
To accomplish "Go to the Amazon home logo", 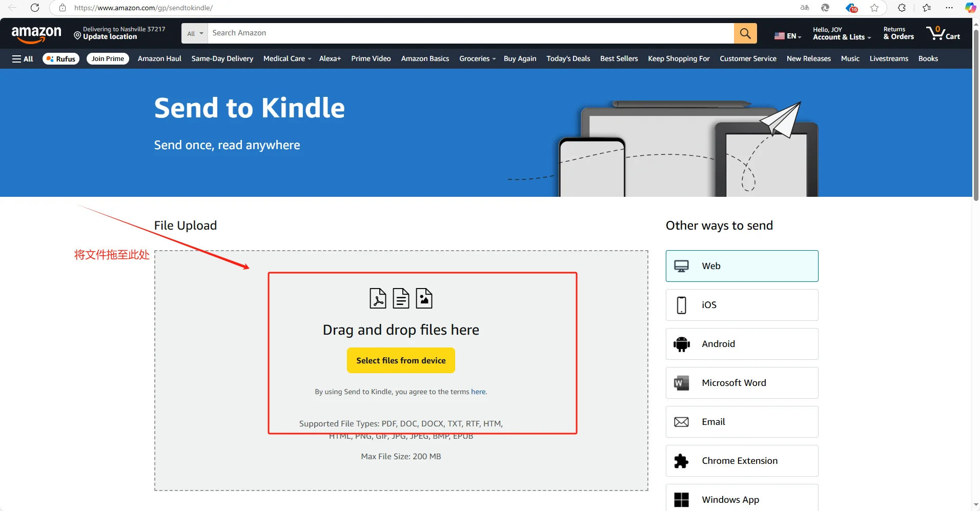I will tap(36, 34).
